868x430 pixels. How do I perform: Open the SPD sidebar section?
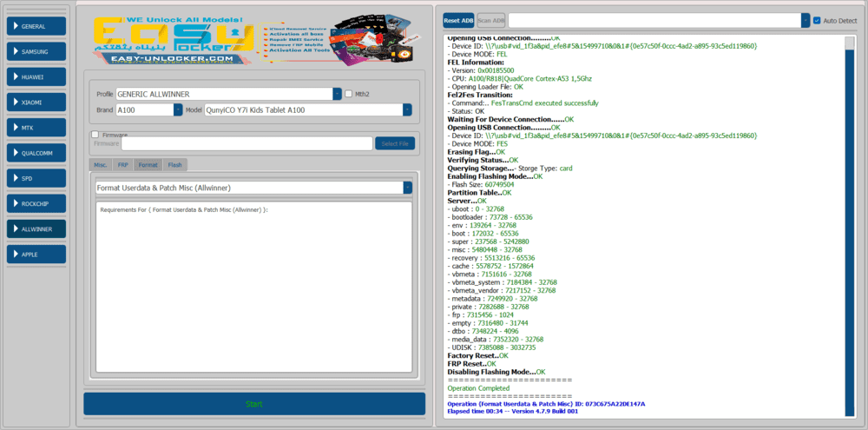[36, 178]
